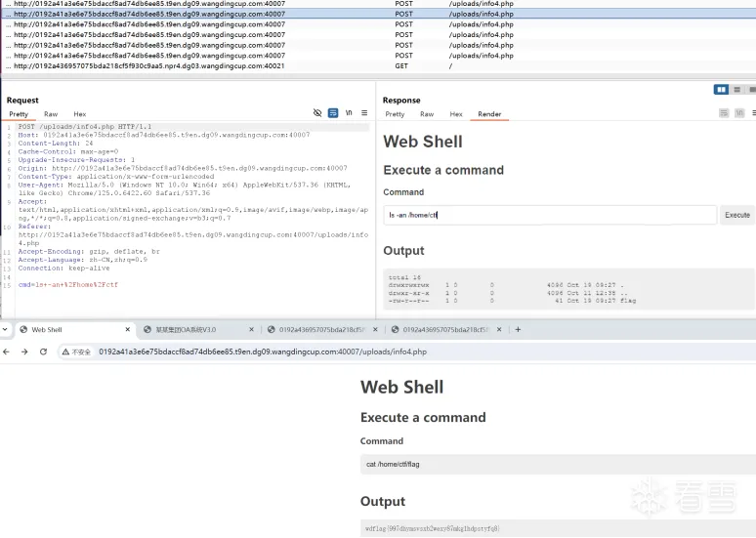Click the Referer header line
This screenshot has width=756, height=538.
point(192,234)
